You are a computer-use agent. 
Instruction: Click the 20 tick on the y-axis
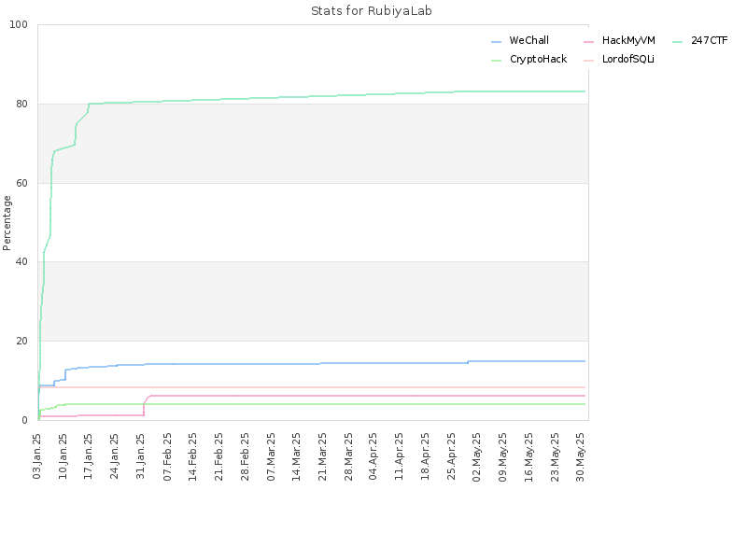click(x=21, y=341)
